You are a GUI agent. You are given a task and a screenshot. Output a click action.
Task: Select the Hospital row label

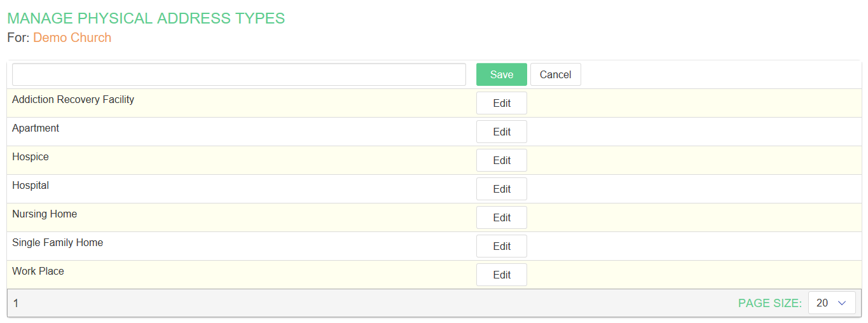[x=31, y=185]
